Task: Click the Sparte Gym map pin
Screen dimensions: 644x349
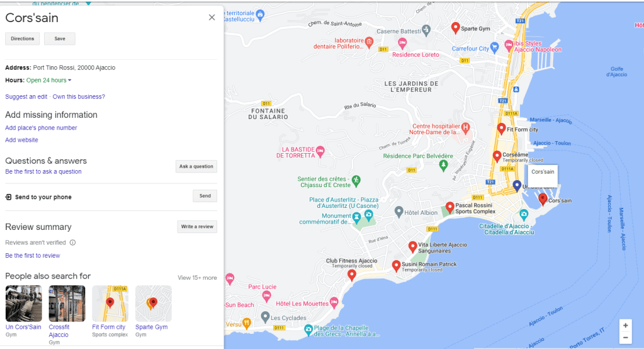Action: tap(456, 28)
